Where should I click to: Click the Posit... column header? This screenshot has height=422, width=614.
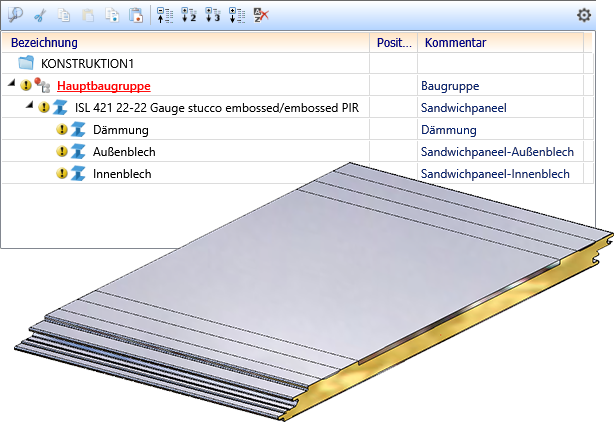point(394,42)
